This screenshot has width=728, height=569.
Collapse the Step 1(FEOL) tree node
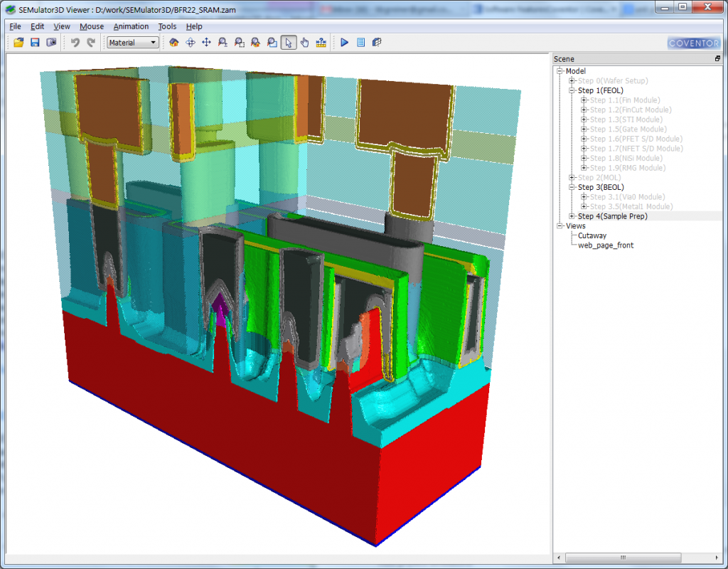pos(572,91)
